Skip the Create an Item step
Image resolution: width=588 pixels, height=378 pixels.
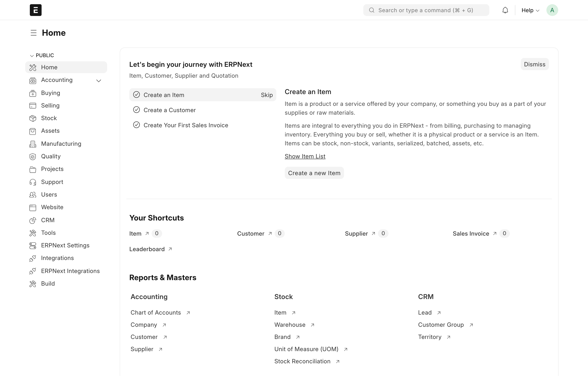pos(267,95)
